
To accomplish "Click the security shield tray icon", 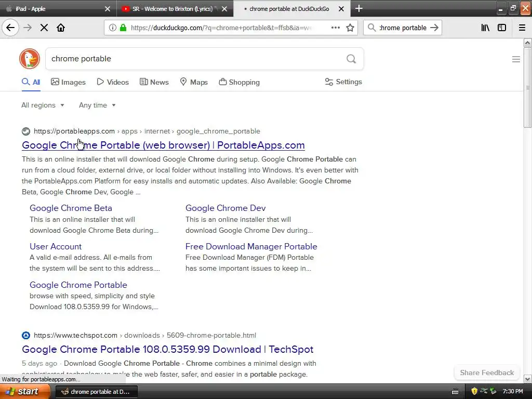I will pos(474,391).
